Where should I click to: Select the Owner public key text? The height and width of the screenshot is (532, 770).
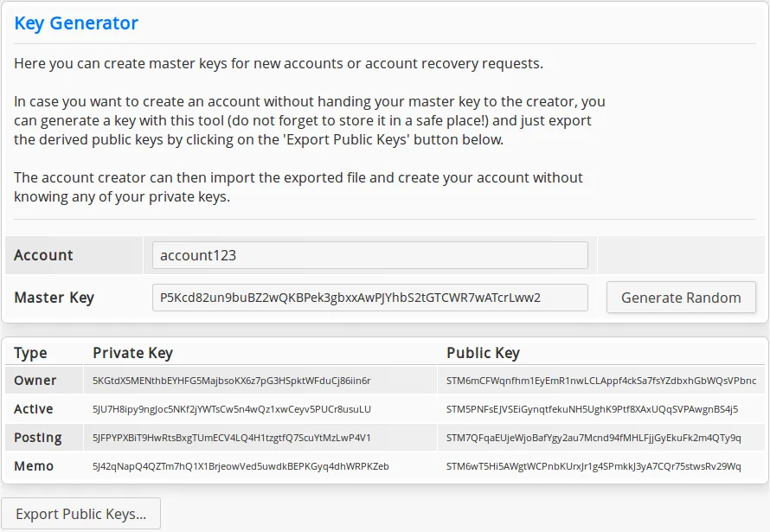click(601, 381)
